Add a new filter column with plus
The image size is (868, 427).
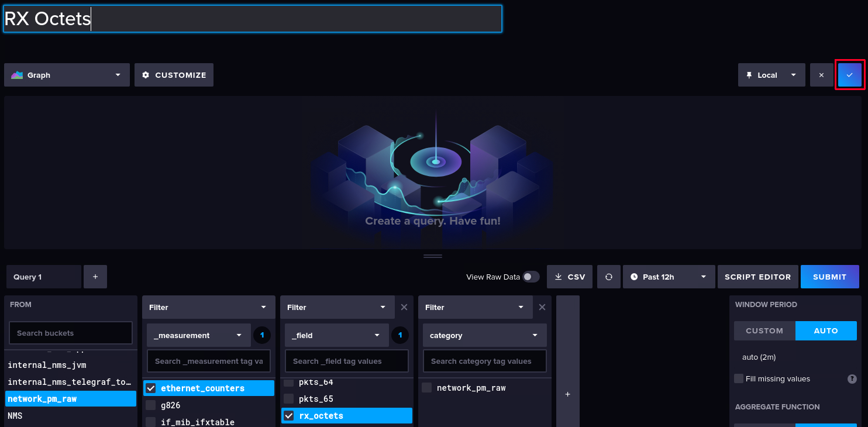pyautogui.click(x=567, y=394)
